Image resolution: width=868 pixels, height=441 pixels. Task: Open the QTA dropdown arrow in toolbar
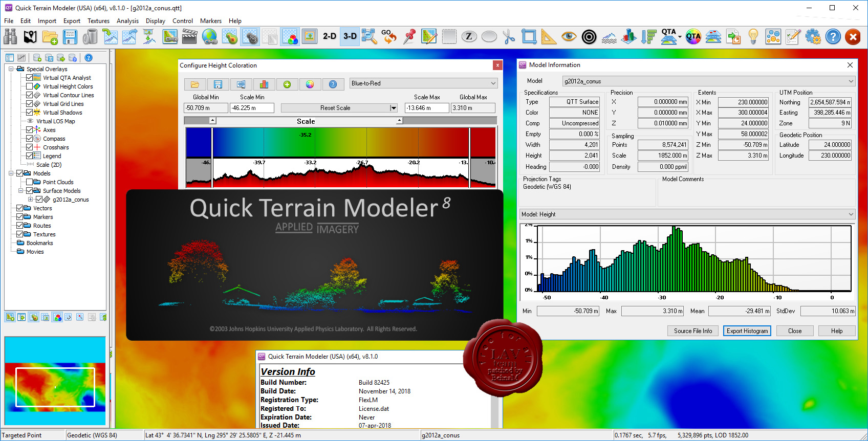pos(680,37)
